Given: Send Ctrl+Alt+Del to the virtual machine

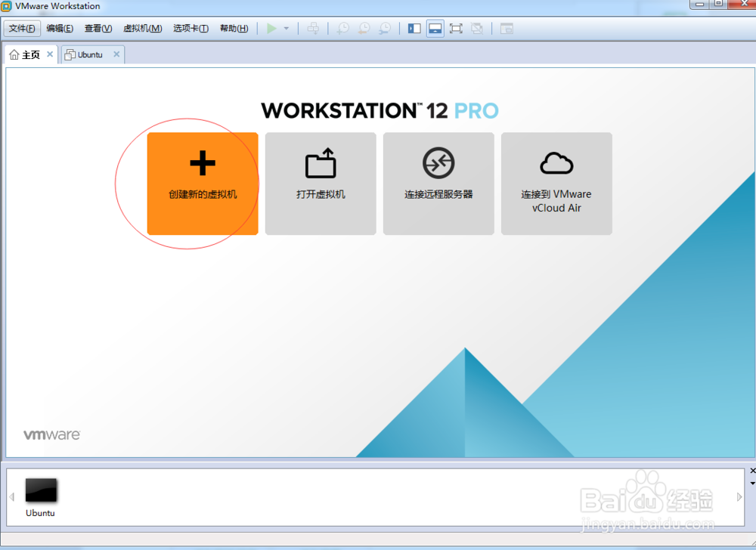Looking at the screenshot, I should [x=313, y=28].
